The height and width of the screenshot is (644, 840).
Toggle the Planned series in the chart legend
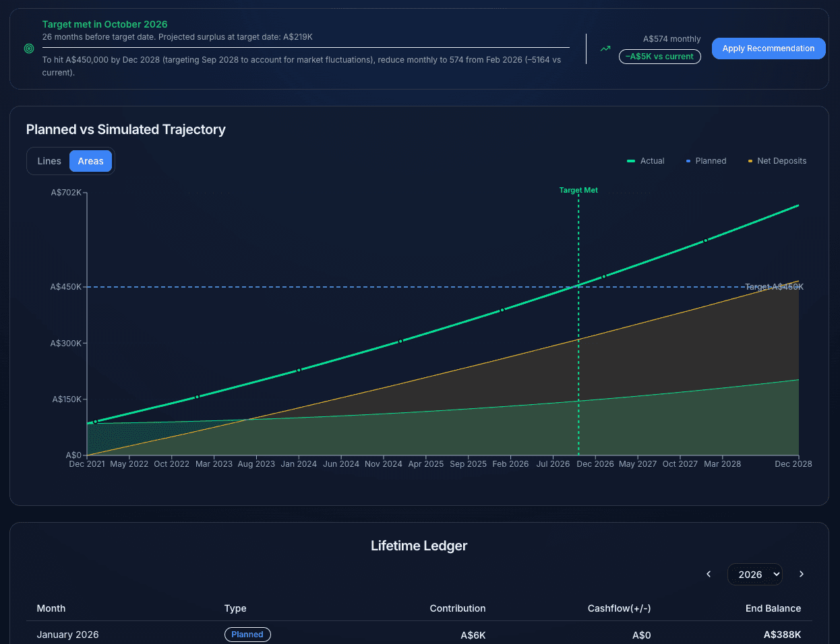(x=706, y=161)
